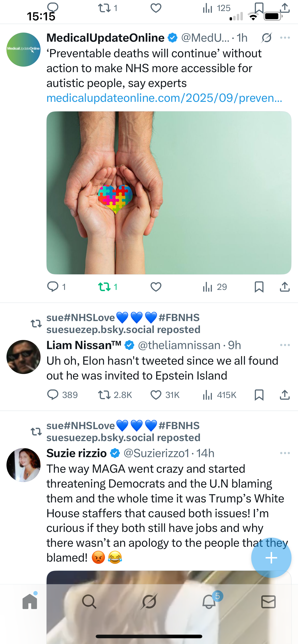View analytics on Liam Nissan's post
Viewport: 298px width, 644px height.
[207, 395]
